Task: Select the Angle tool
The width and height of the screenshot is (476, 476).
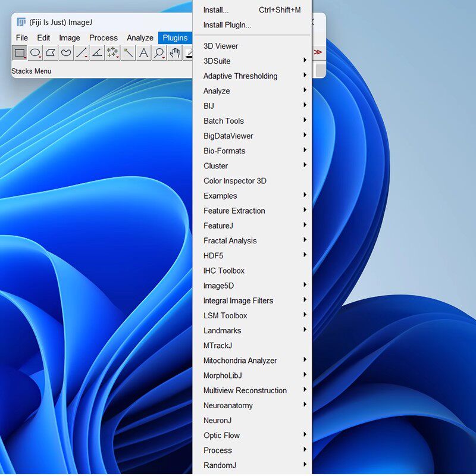Action: coord(97,53)
